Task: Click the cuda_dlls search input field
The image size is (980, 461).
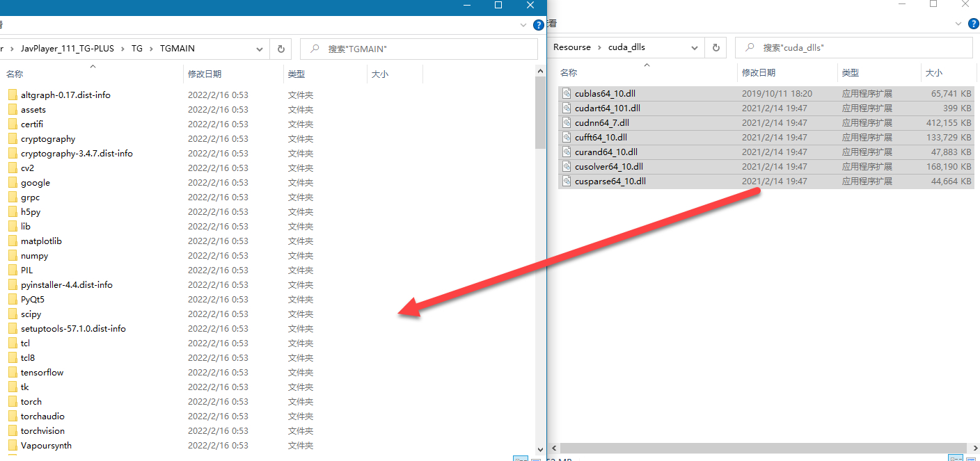Action: point(854,47)
